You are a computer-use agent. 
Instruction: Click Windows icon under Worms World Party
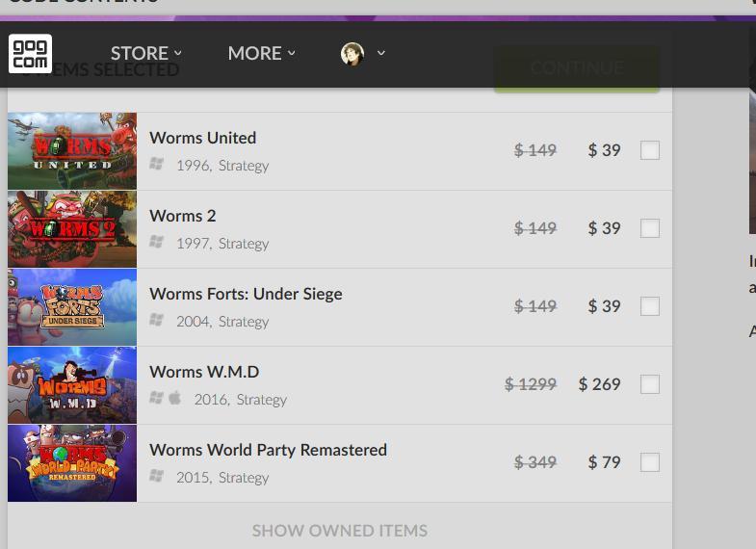point(156,476)
